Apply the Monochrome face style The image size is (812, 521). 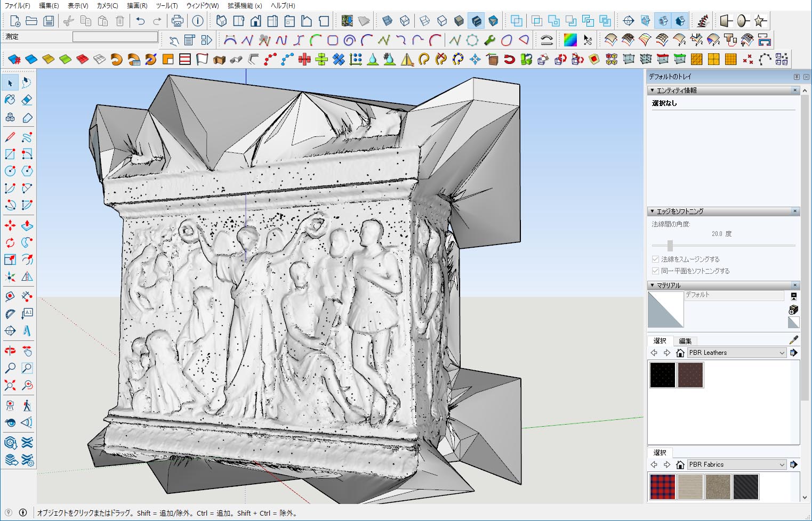[x=493, y=21]
